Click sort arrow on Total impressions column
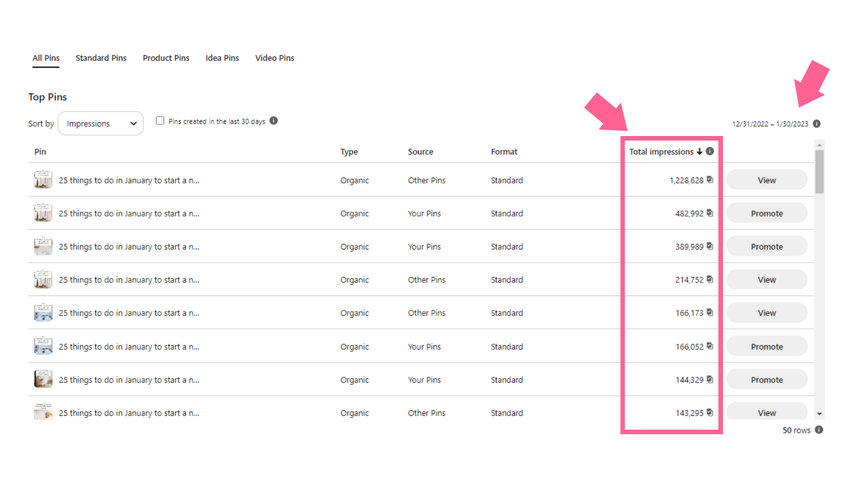The height and width of the screenshot is (488, 868). coord(699,151)
